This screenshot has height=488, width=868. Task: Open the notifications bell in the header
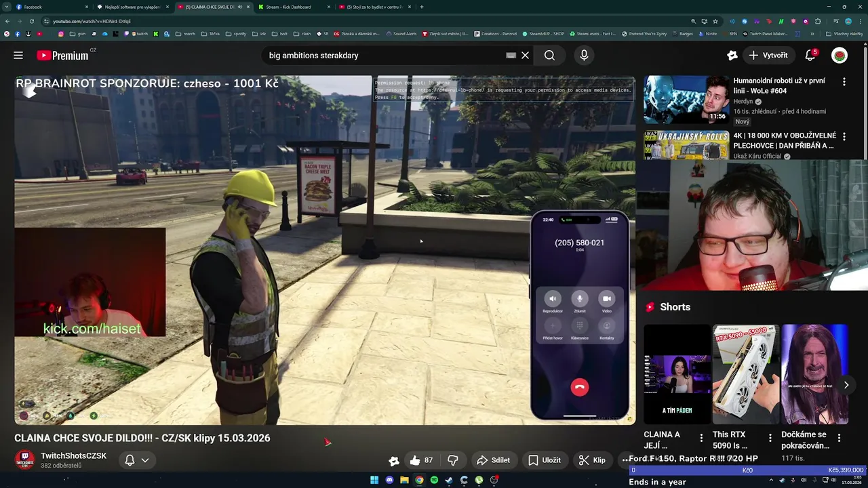click(x=810, y=56)
